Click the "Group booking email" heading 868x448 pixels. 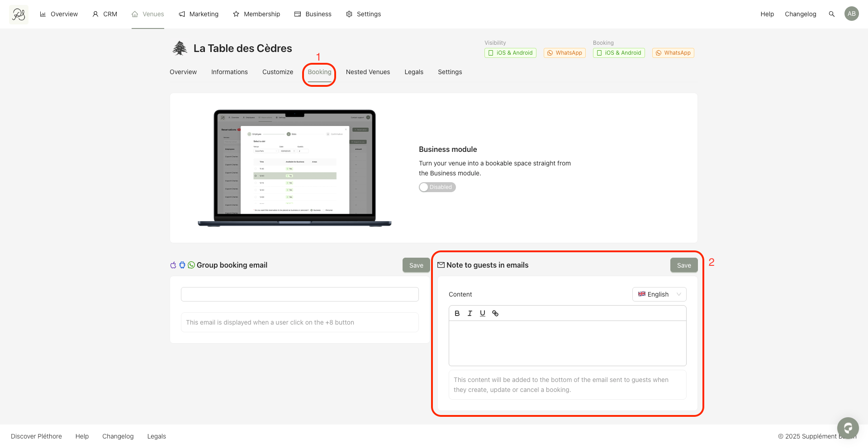pyautogui.click(x=232, y=265)
